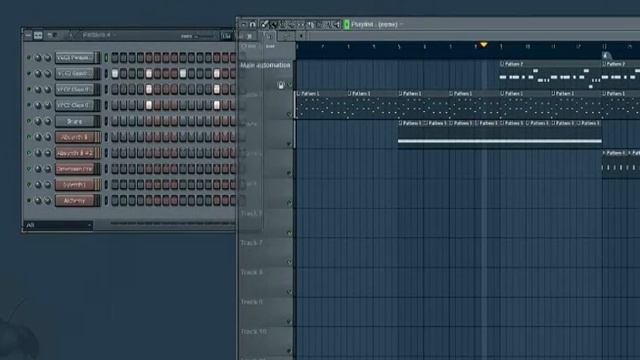Select the Track 7 label in Playlist
This screenshot has height=360, width=640.
pos(251,243)
